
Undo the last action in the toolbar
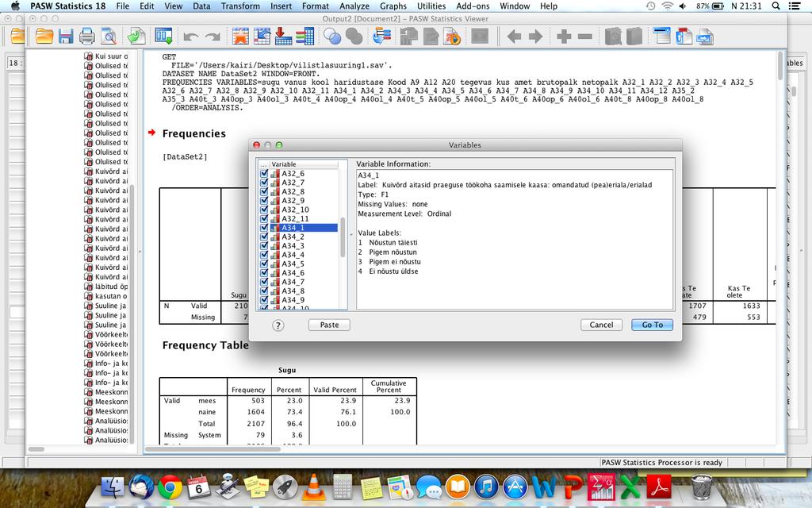(191, 37)
